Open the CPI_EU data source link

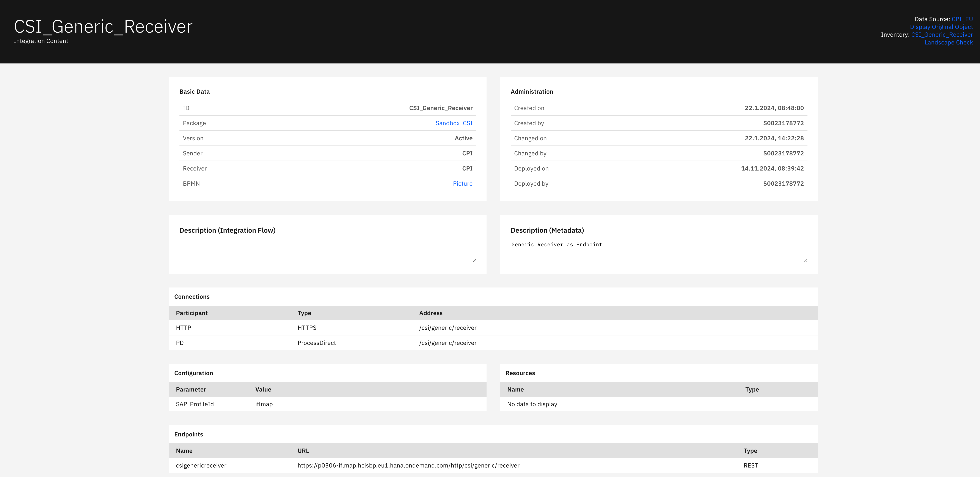coord(962,19)
